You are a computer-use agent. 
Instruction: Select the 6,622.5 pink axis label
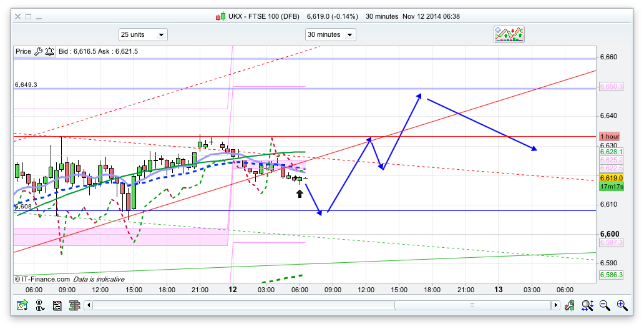612,168
